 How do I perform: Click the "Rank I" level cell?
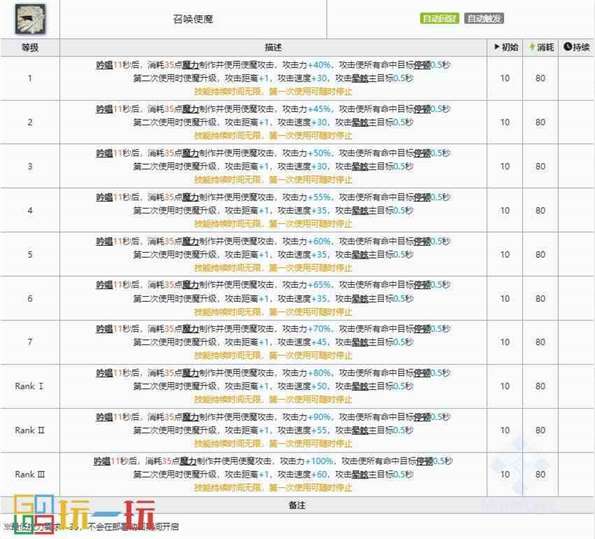29,386
